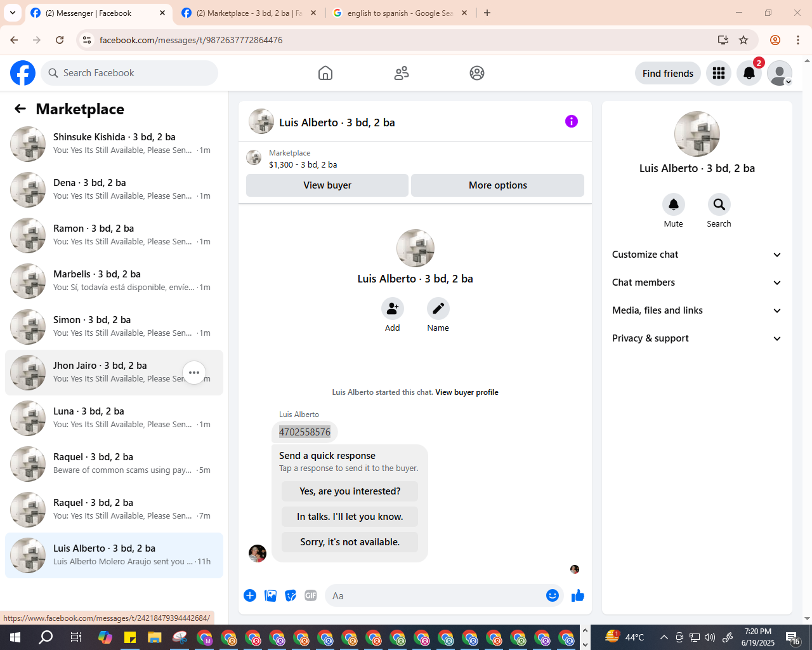
Task: Expand Privacy & support section
Action: point(697,338)
